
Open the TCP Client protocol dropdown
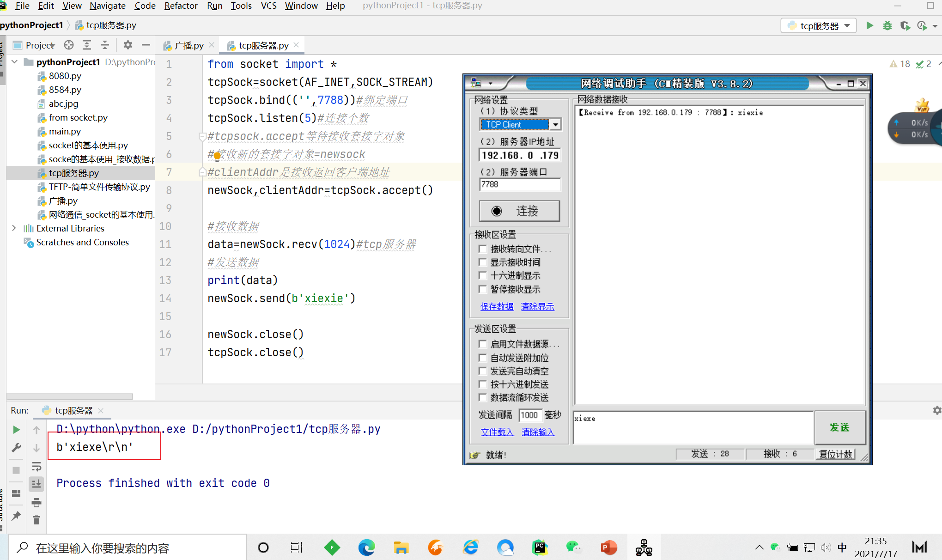(x=555, y=124)
